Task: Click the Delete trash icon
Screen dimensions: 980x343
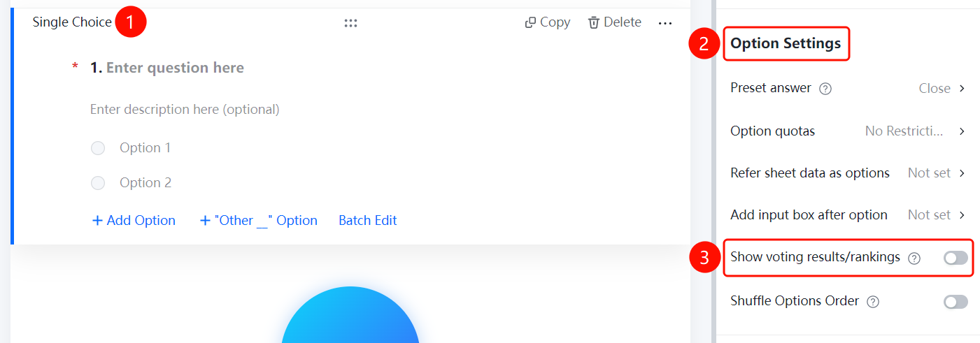Action: pos(594,22)
